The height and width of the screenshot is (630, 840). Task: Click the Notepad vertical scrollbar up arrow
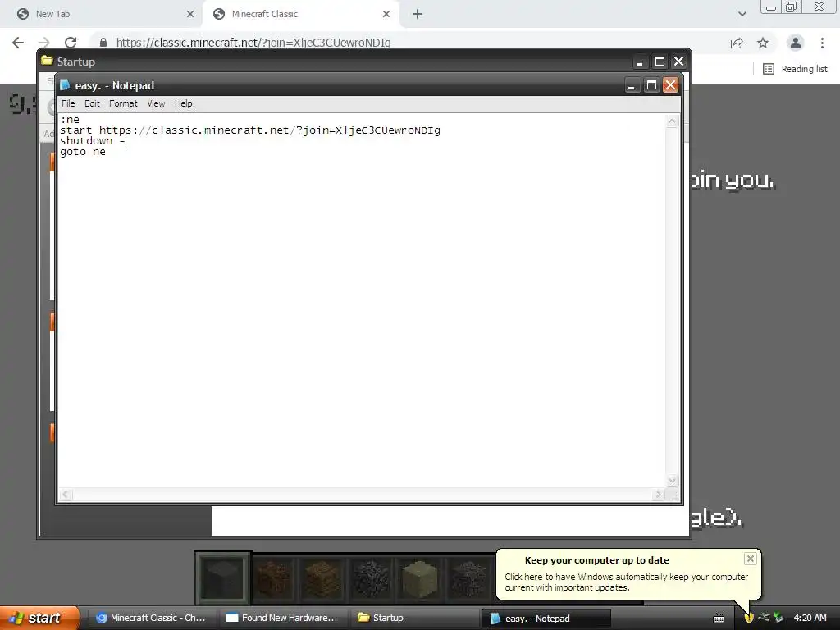(x=672, y=121)
